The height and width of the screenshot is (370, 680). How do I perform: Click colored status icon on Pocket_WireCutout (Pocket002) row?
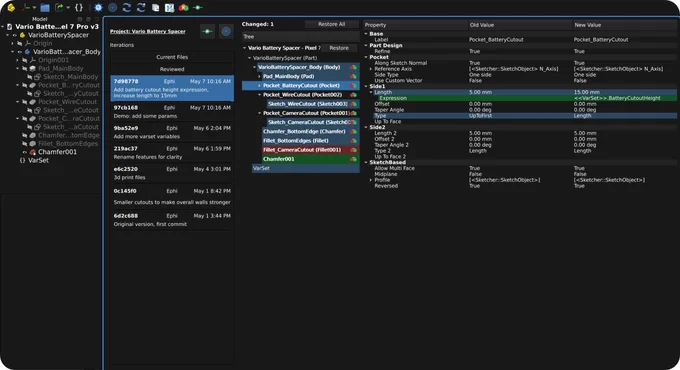pyautogui.click(x=353, y=95)
